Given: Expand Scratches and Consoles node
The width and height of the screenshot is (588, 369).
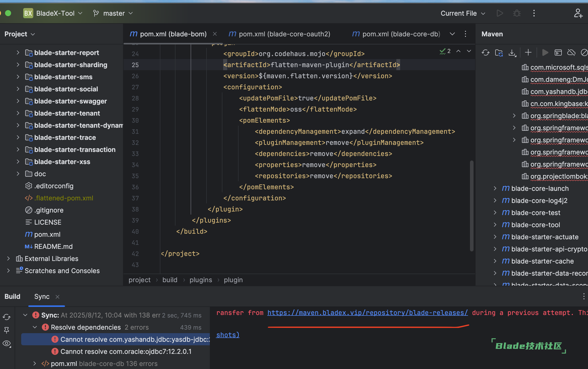Looking at the screenshot, I should coord(8,271).
